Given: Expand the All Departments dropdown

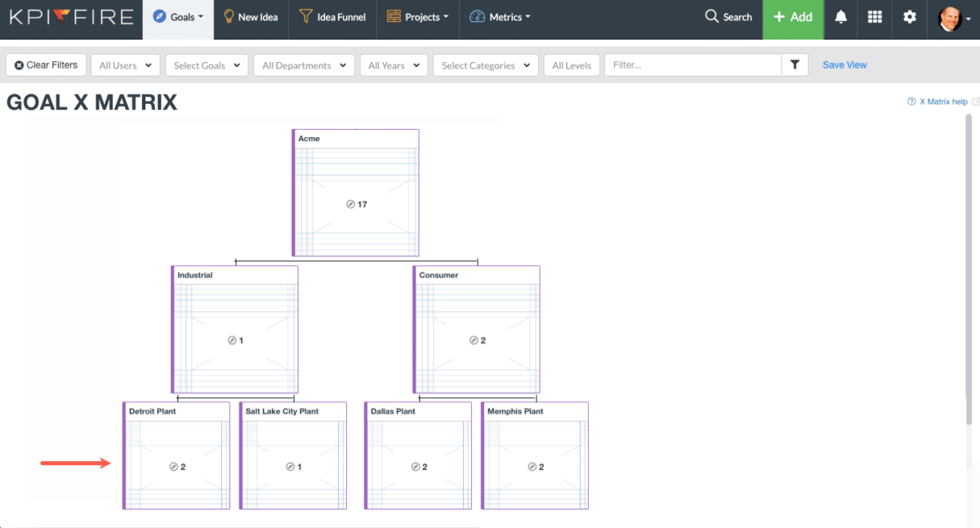Looking at the screenshot, I should pos(304,64).
